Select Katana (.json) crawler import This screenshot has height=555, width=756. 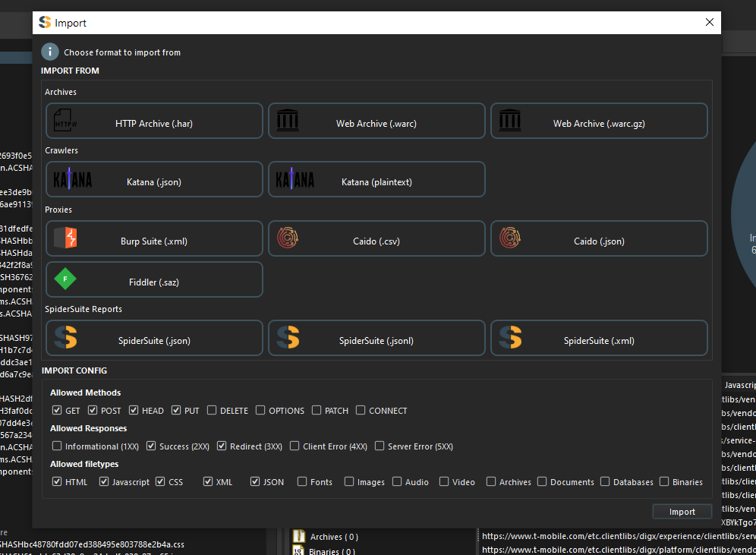(x=154, y=179)
